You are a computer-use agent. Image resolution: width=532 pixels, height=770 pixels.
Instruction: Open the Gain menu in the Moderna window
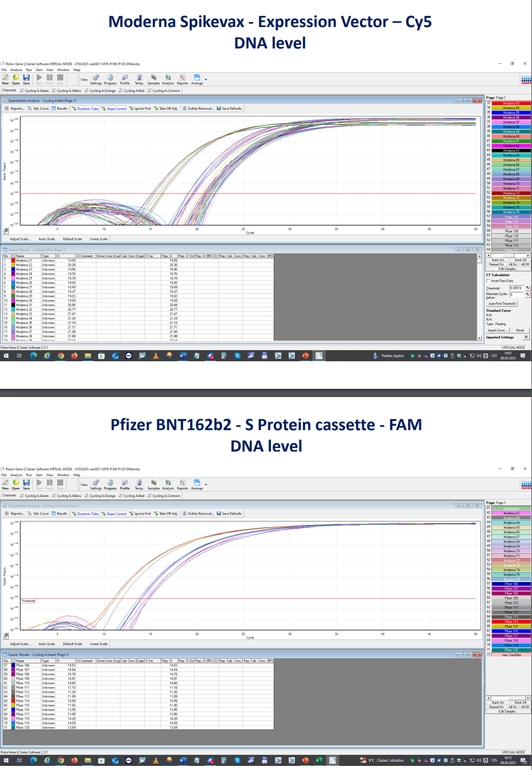(x=39, y=70)
